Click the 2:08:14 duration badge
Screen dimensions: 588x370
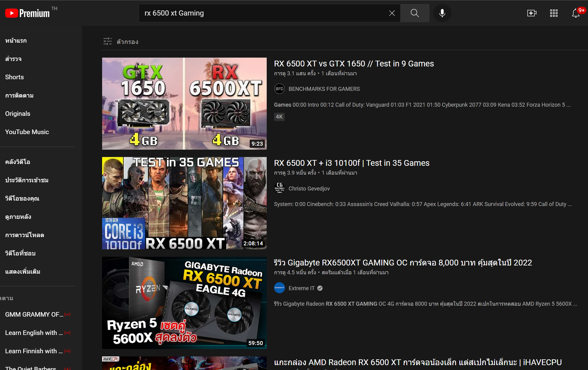click(x=253, y=244)
